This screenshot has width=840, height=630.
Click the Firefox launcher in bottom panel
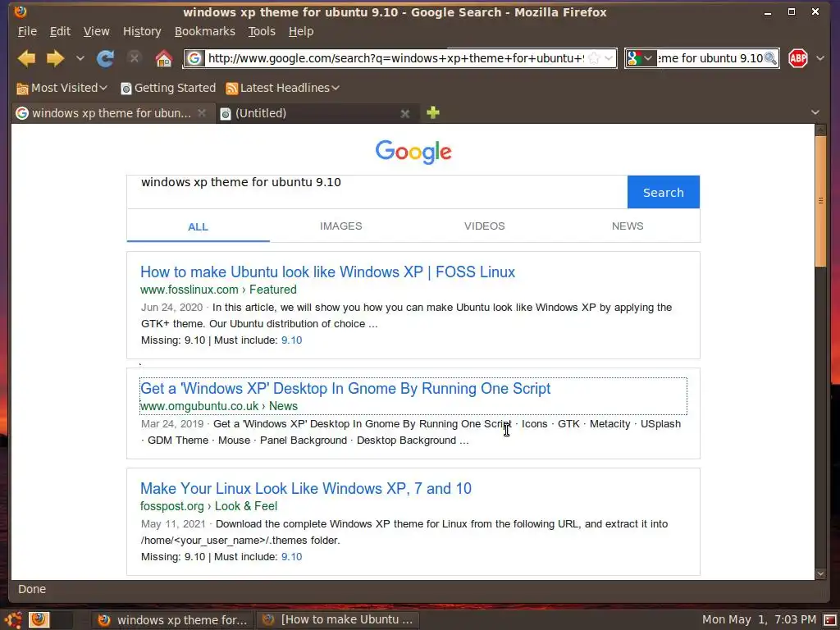pos(39,619)
